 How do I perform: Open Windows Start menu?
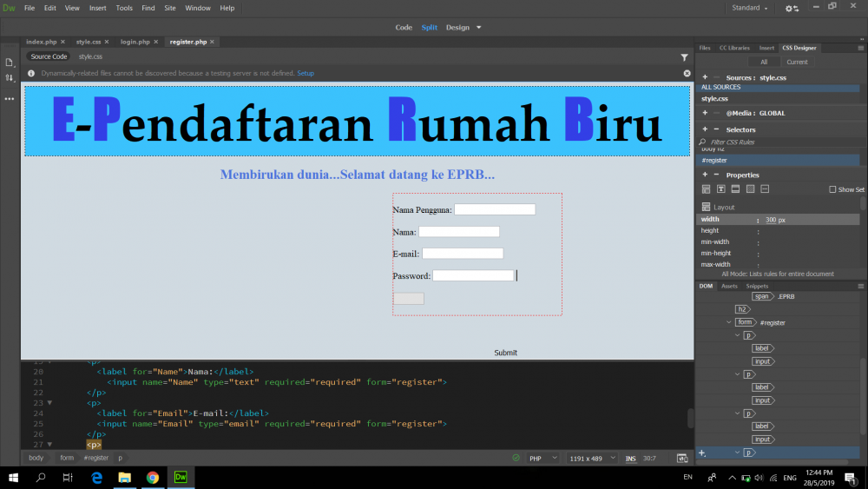point(13,478)
